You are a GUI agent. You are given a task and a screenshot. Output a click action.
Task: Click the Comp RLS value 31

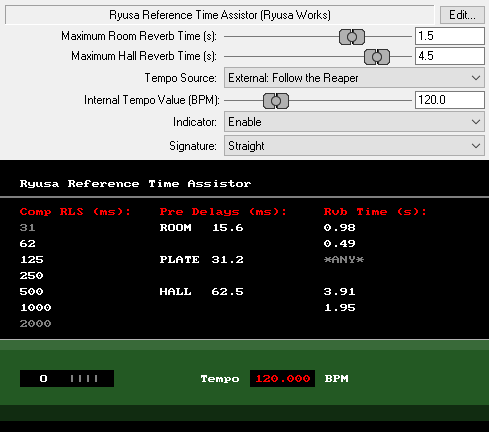pos(27,228)
